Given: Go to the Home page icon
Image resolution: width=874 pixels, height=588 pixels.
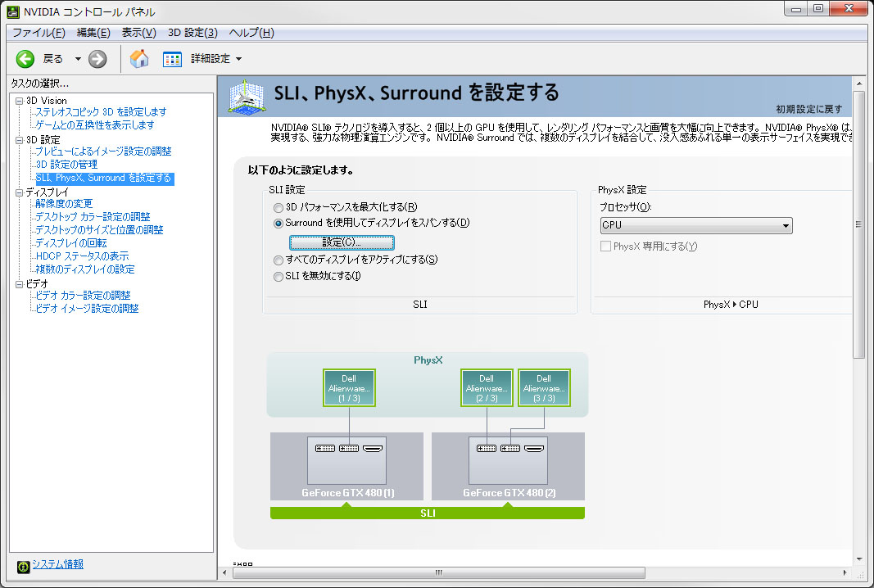Looking at the screenshot, I should (x=139, y=58).
